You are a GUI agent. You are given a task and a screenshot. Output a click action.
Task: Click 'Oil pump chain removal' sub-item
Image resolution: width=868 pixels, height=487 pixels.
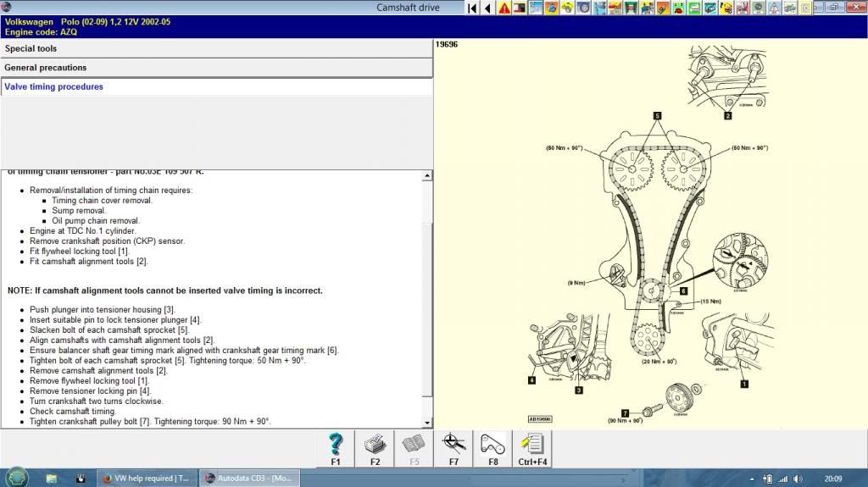[x=96, y=221]
